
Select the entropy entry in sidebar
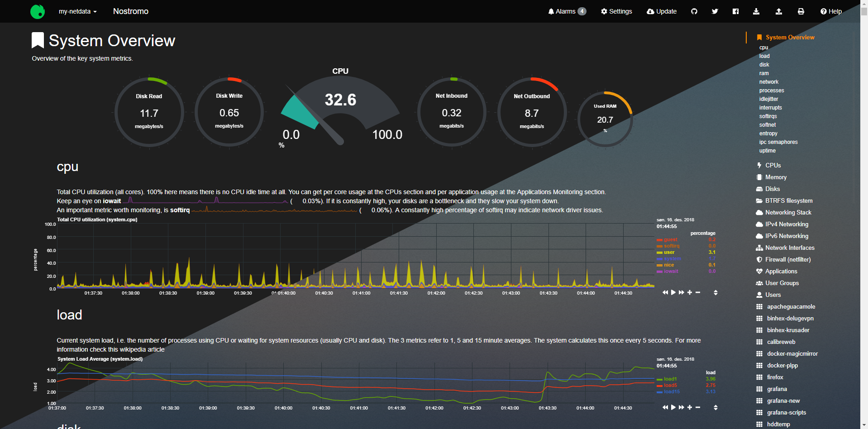768,133
